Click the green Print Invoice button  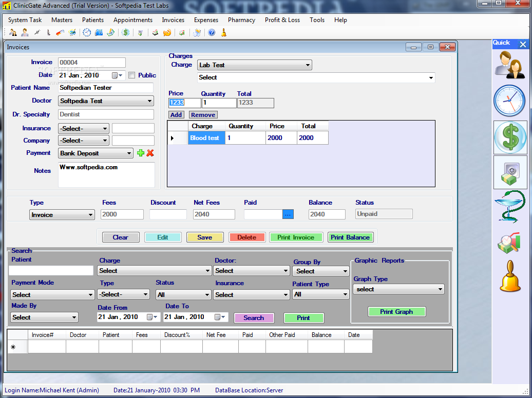296,237
